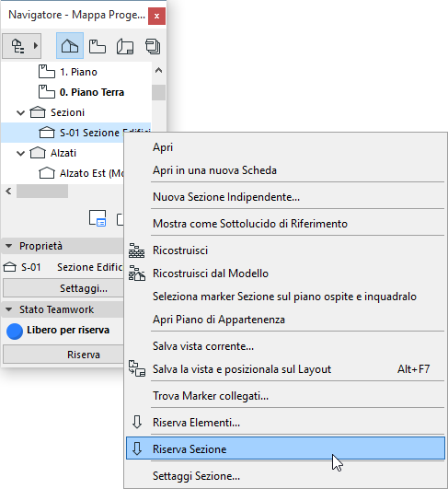Screen dimensions: 448x489
Task: Open the Project Chooser dropdown icon
Action: coord(21,46)
